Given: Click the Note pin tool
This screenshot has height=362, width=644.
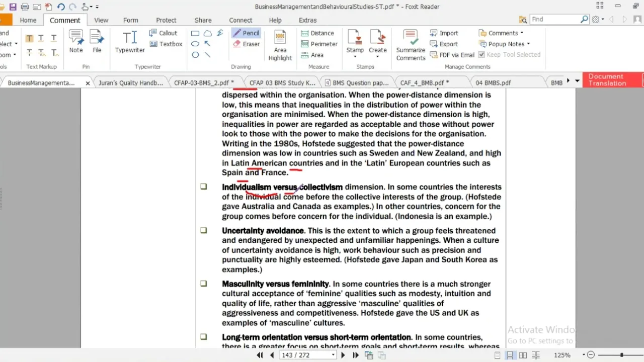Looking at the screenshot, I should click(76, 41).
